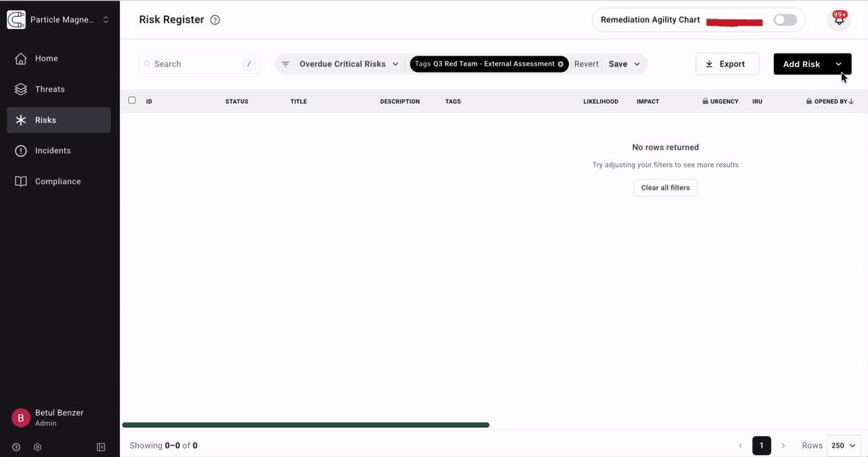Open the Add Risk dropdown arrow
Viewport: 868px width, 457px height.
pyautogui.click(x=839, y=64)
